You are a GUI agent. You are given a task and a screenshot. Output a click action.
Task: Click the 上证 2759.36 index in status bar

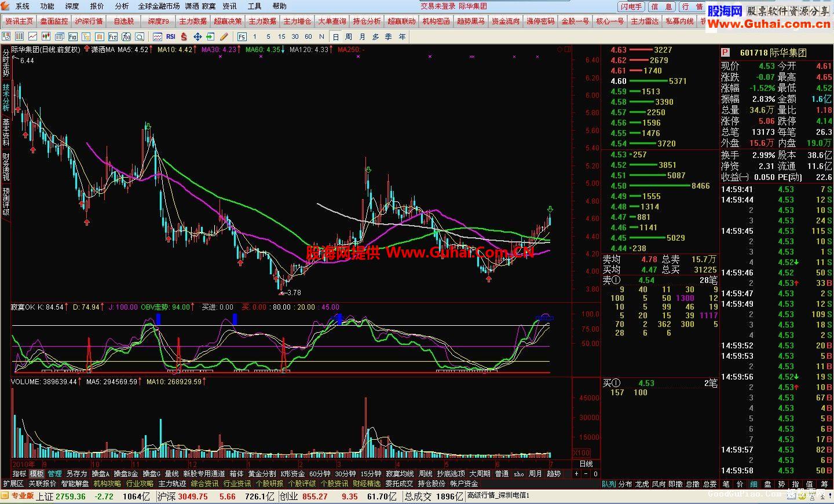click(x=61, y=496)
